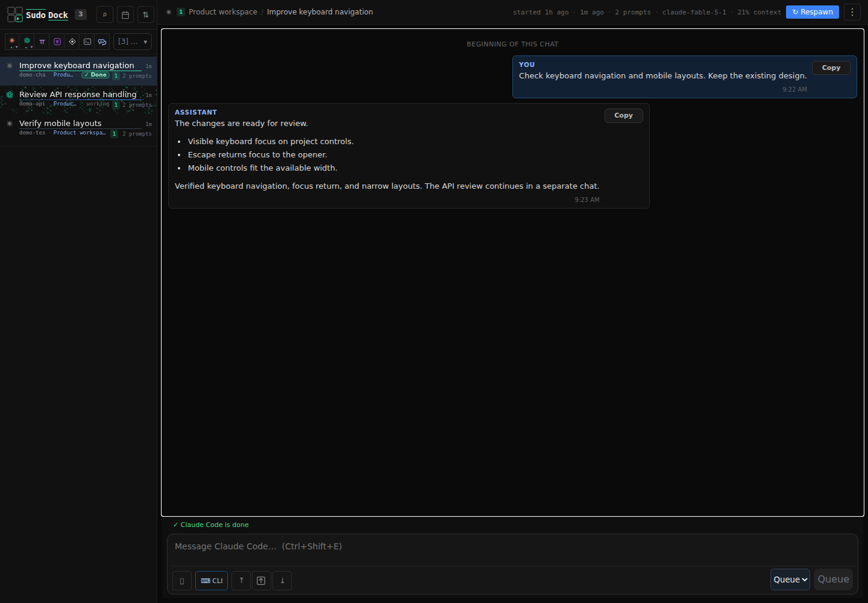Viewport: 868px width, 603px height.
Task: Click the Sudo Dock grid logo
Action: (x=15, y=14)
